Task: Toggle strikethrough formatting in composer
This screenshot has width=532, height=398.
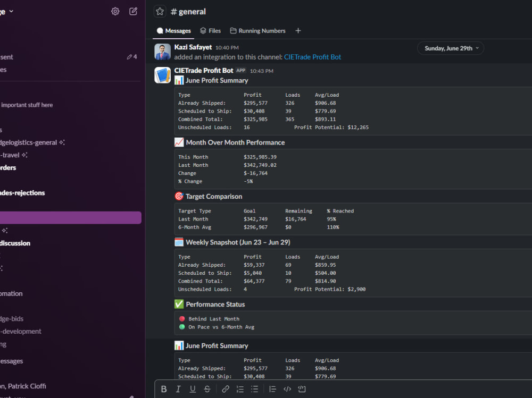Action: pos(207,389)
